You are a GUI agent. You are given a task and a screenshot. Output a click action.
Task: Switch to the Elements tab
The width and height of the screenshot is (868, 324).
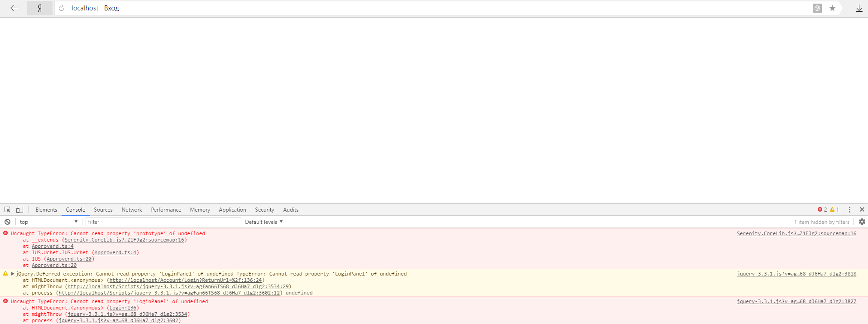point(46,210)
